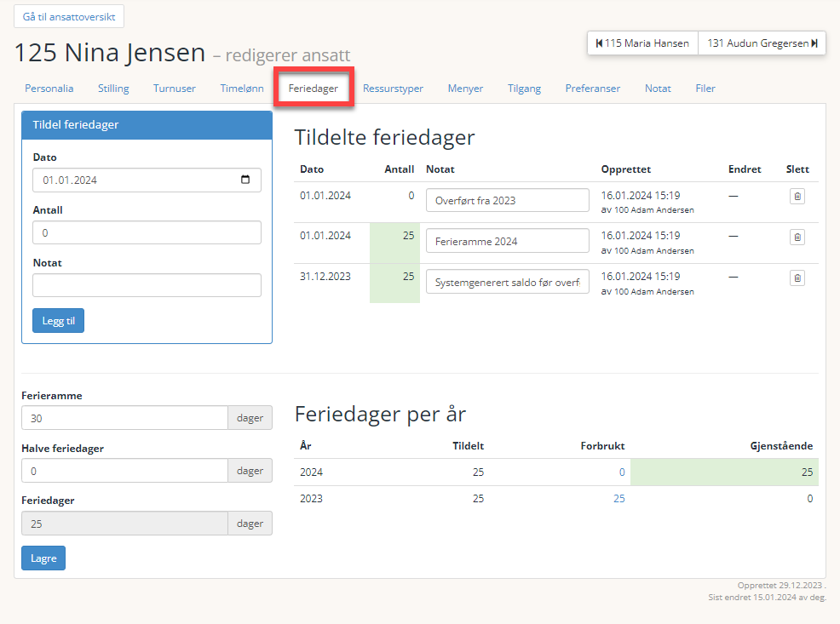Image resolution: width=840 pixels, height=624 pixels.
Task: Switch to the Timelønn tab
Action: pyautogui.click(x=242, y=89)
